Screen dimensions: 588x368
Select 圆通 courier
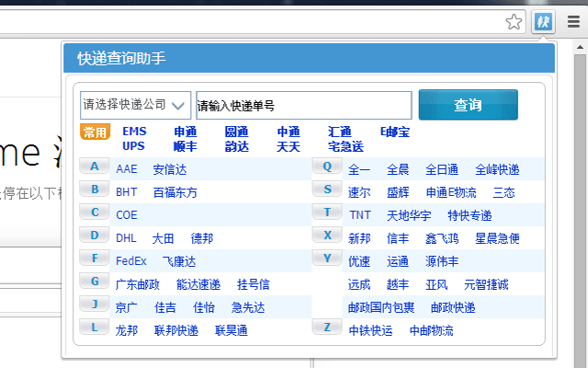pyautogui.click(x=237, y=132)
